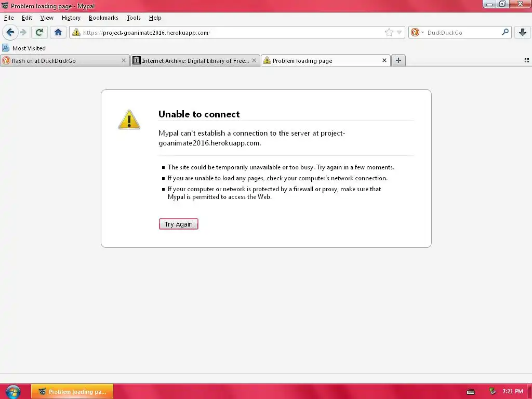
Task: Click the 'Unable to connect' heading
Action: 199,114
